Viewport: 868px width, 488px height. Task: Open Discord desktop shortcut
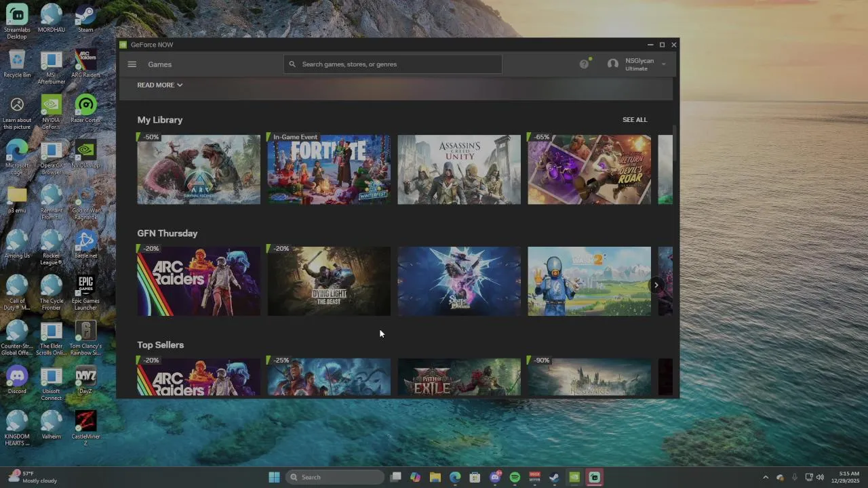tap(17, 381)
